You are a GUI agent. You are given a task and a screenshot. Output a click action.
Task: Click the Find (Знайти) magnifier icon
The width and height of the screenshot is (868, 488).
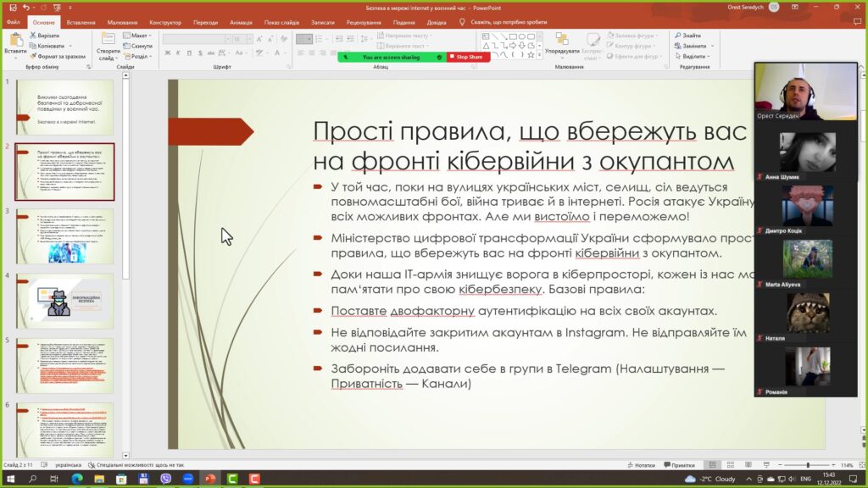point(678,36)
